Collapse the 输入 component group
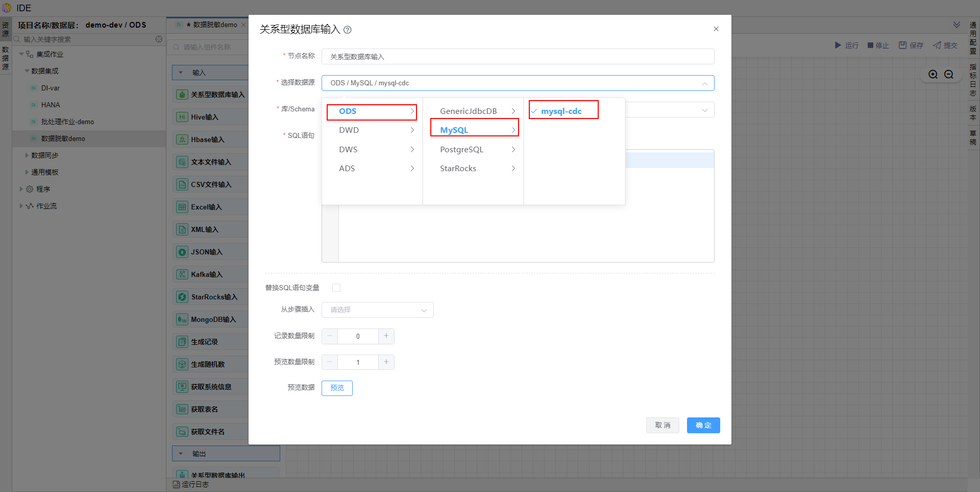980x492 pixels. pos(181,73)
